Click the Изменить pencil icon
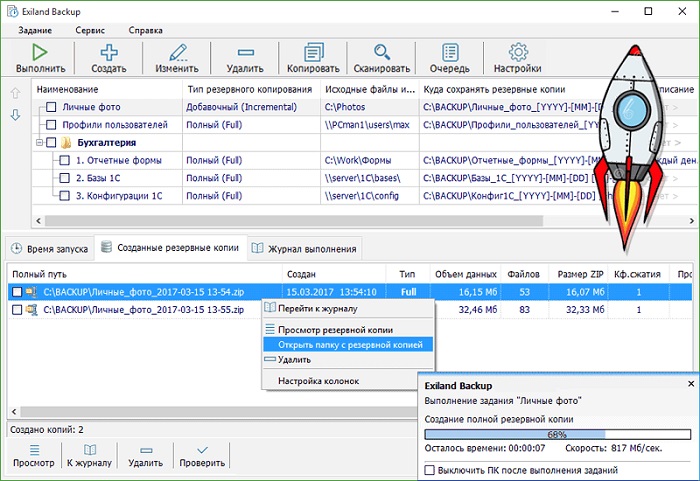 click(177, 52)
